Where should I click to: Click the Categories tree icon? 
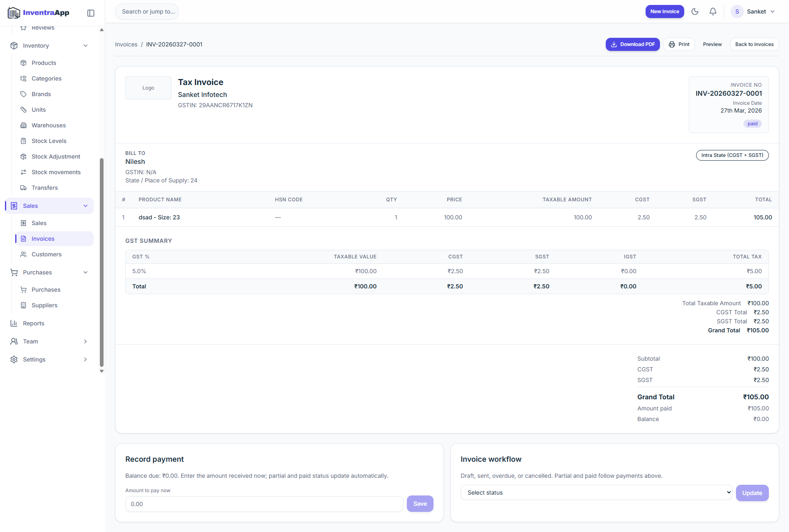coord(23,78)
